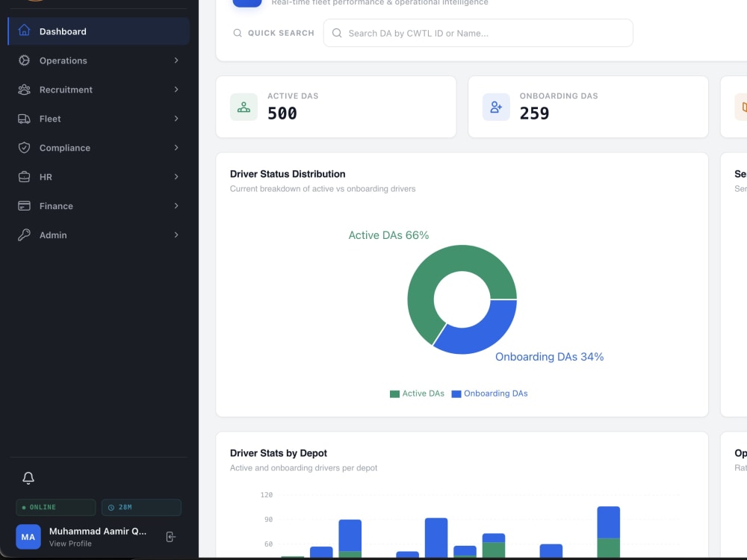The width and height of the screenshot is (747, 560).
Task: Click the QUICK SEARCH label
Action: pyautogui.click(x=281, y=33)
